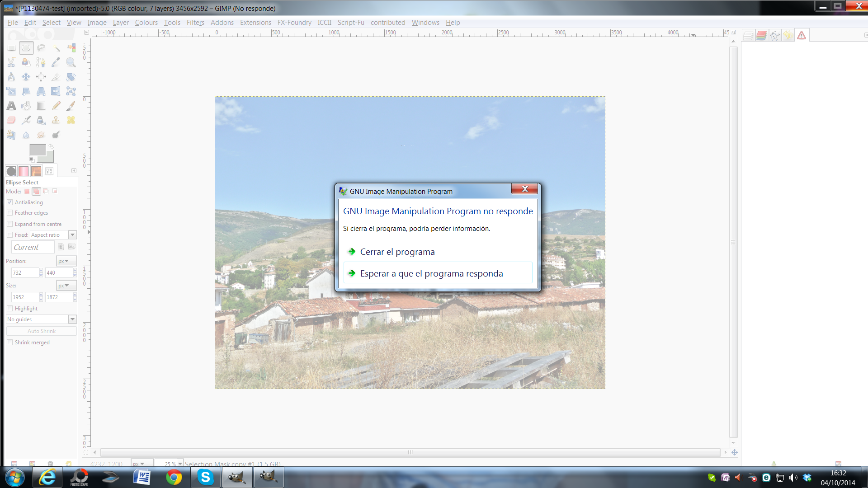Select the Rotate tool
Viewport: 868px width, 488px height.
71,77
